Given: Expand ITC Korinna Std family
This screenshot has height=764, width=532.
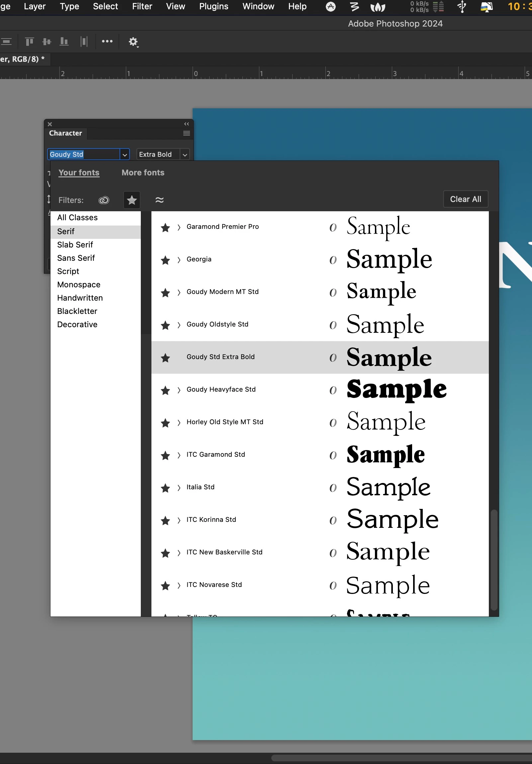Looking at the screenshot, I should 179,521.
